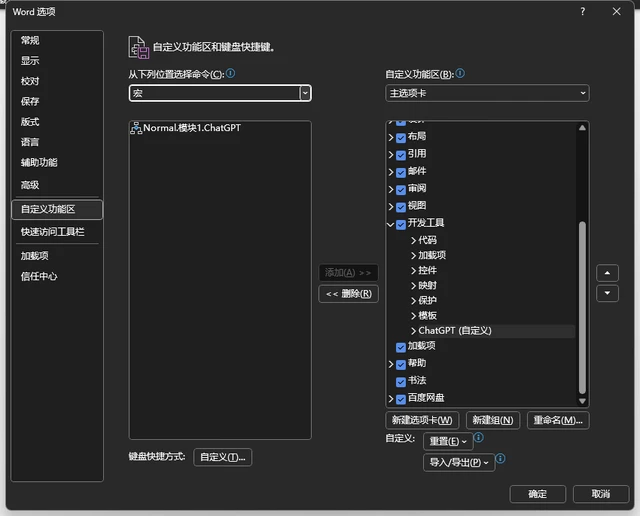Uncheck the 开发工具 tab checkbox
The width and height of the screenshot is (640, 516).
click(401, 224)
